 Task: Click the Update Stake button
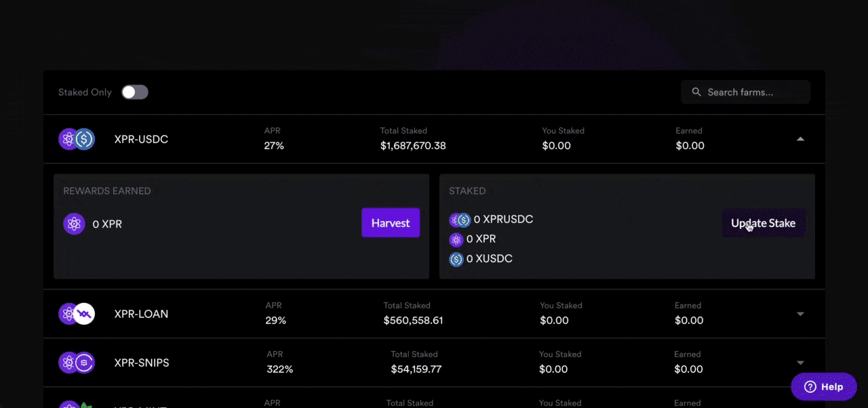763,223
